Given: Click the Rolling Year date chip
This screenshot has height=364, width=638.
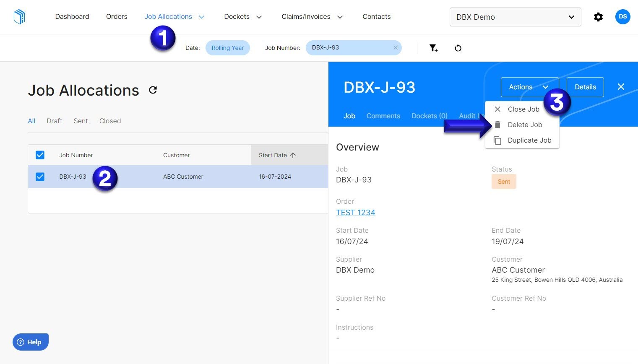Looking at the screenshot, I should coord(227,47).
